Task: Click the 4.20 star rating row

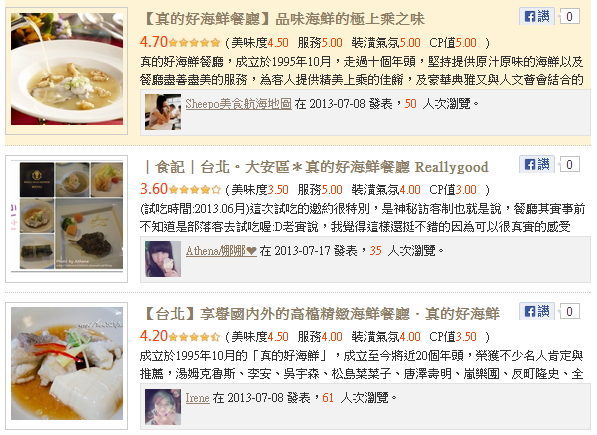Action: tap(314, 336)
